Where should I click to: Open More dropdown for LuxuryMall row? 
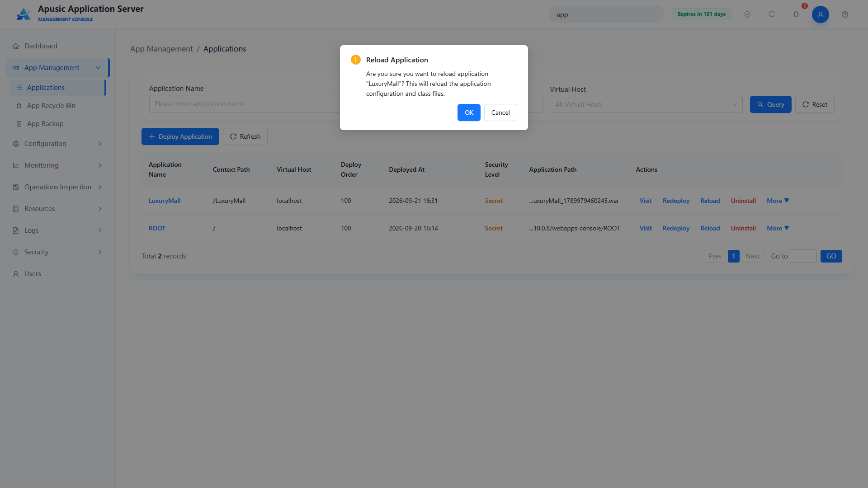tap(778, 201)
